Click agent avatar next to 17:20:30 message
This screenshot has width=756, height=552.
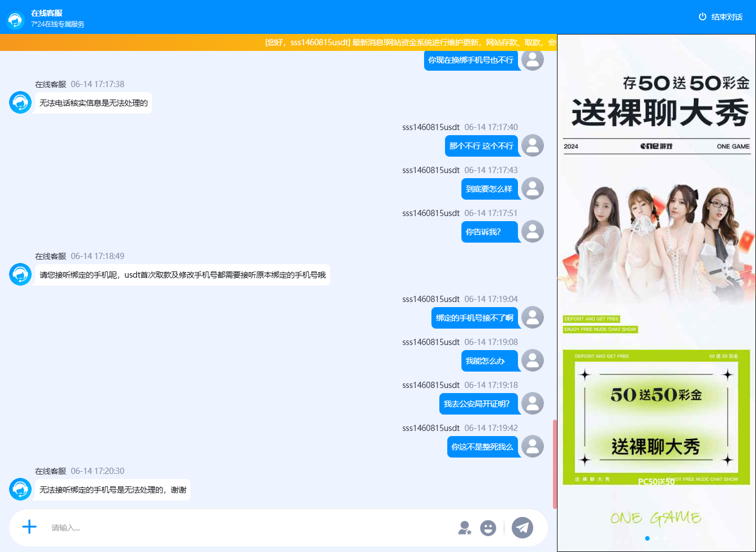(x=20, y=489)
